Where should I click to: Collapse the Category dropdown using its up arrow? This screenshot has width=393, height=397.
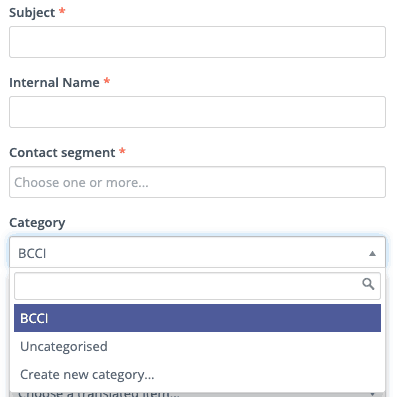tap(372, 254)
